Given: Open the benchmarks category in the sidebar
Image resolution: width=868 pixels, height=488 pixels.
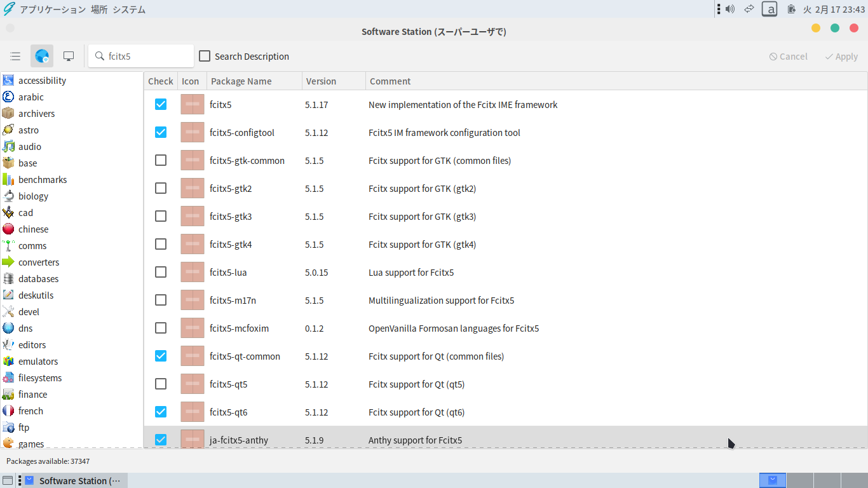Looking at the screenshot, I should coord(42,180).
